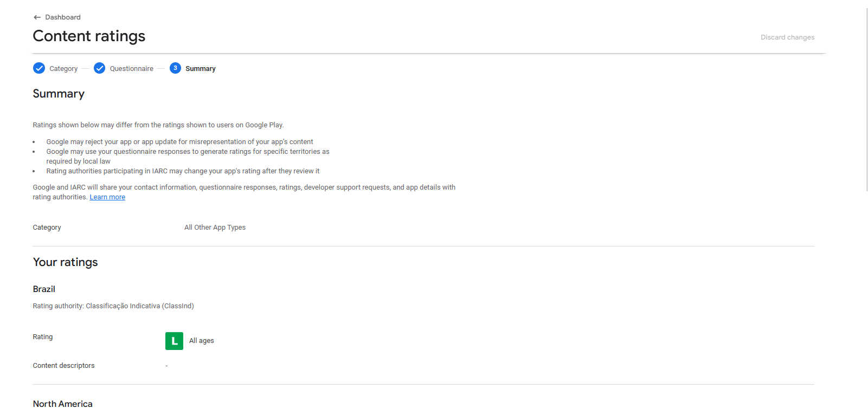Click Discard changes button

point(787,37)
